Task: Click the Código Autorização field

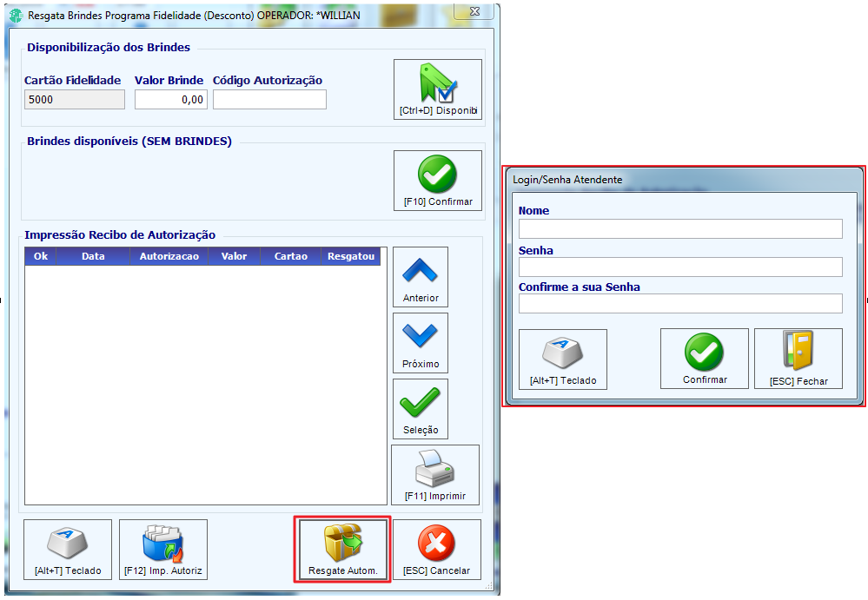Action: point(269,100)
